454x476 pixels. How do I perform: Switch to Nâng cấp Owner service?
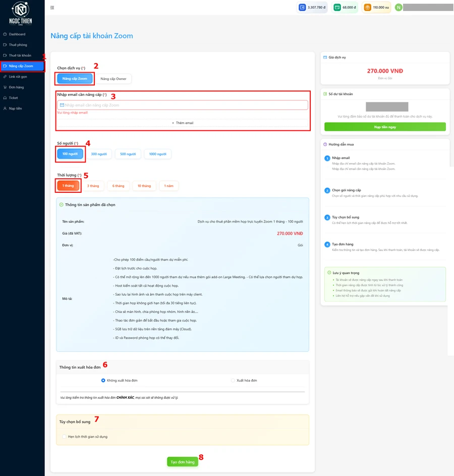coord(113,79)
